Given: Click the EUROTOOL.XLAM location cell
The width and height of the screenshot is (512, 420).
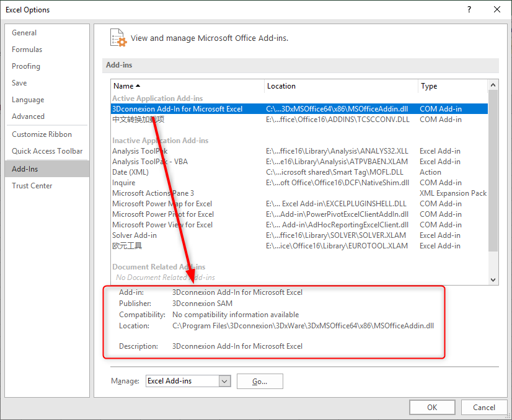Looking at the screenshot, I should (337, 246).
